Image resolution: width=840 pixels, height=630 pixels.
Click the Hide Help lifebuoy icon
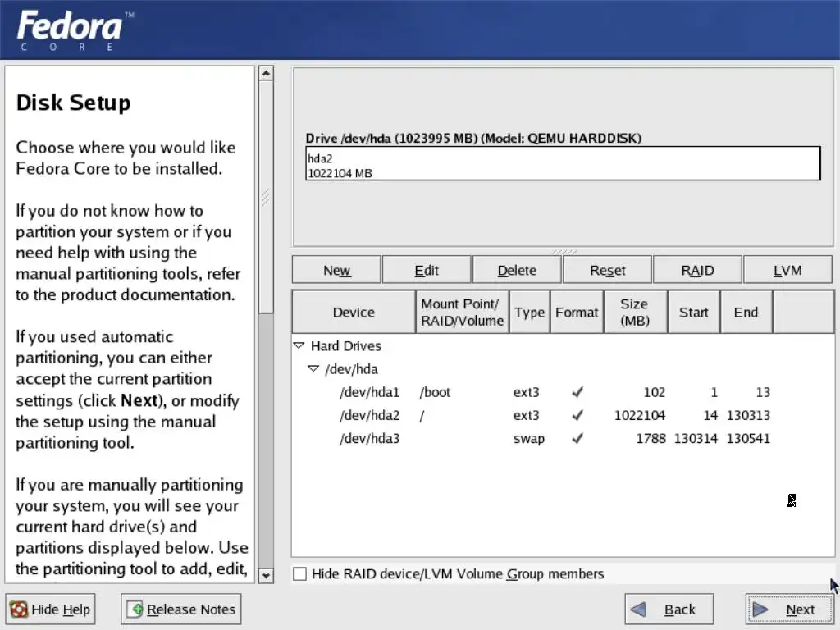(19, 609)
